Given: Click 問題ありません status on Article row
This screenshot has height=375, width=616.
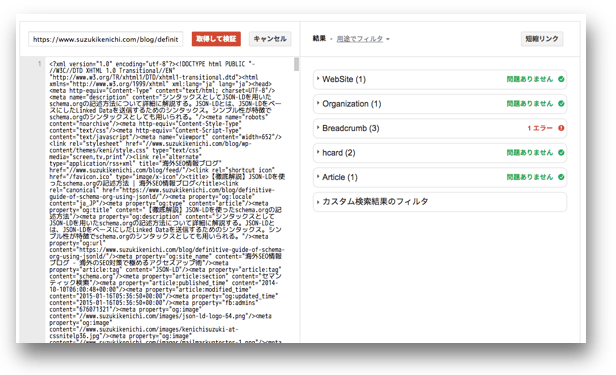Looking at the screenshot, I should (x=530, y=177).
